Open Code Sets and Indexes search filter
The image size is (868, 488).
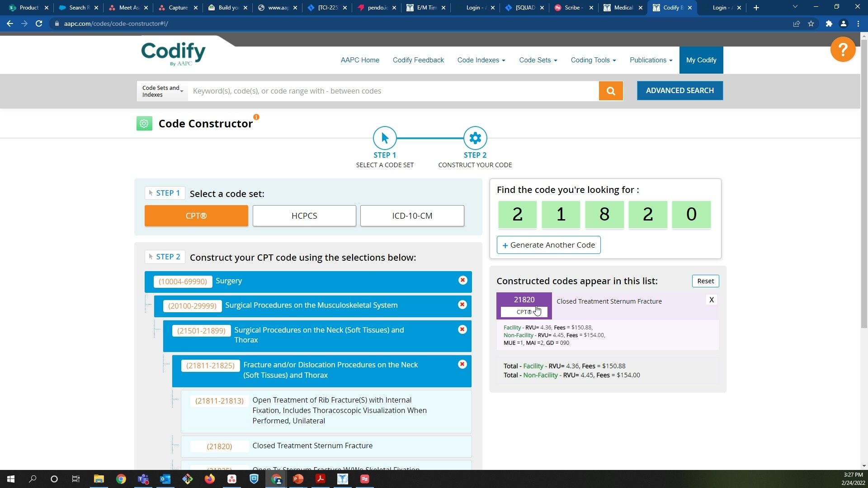[x=162, y=91]
